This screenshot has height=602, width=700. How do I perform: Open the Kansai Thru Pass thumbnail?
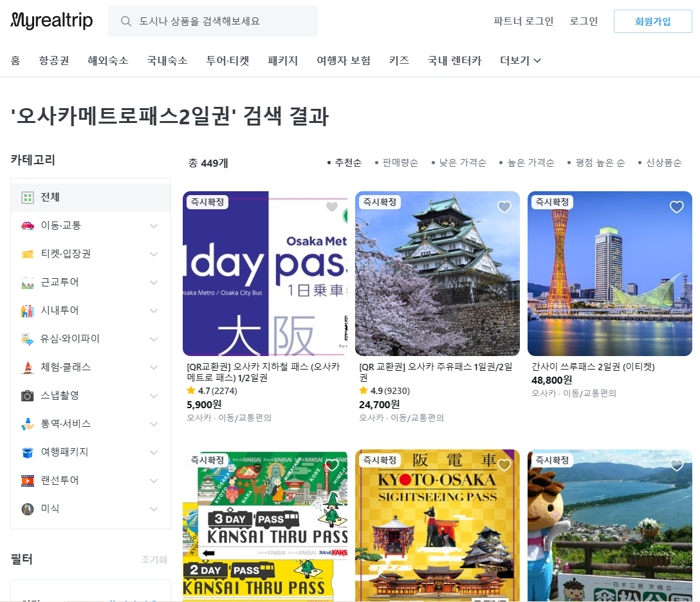(265, 525)
